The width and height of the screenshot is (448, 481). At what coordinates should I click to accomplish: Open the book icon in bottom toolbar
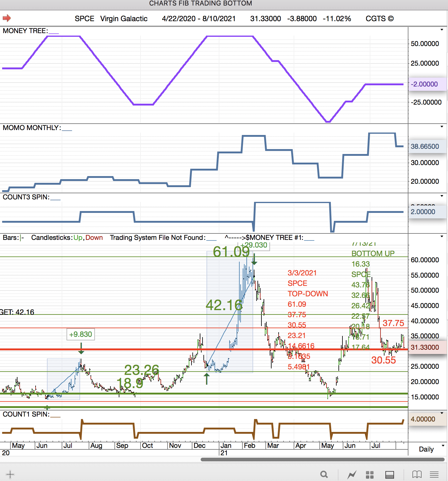click(417, 475)
